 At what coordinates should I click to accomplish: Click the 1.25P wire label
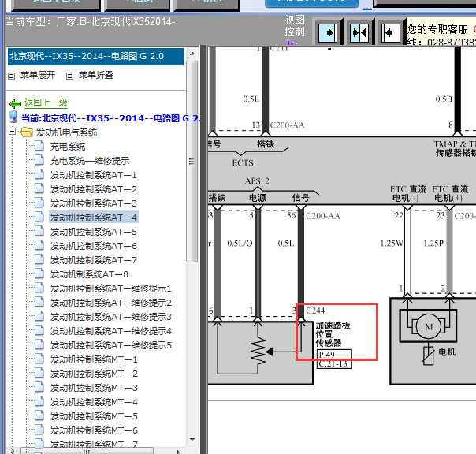pos(433,244)
